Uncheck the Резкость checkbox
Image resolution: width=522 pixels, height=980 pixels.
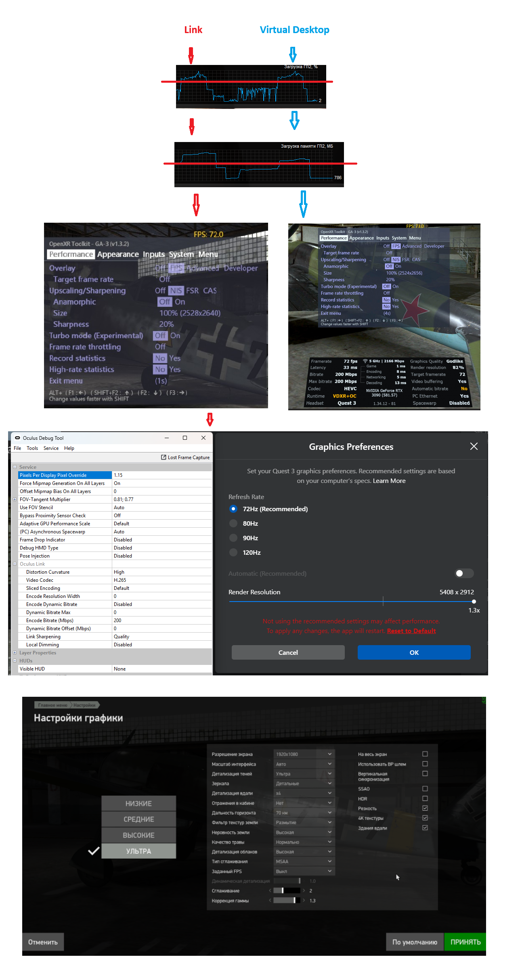[x=425, y=808]
